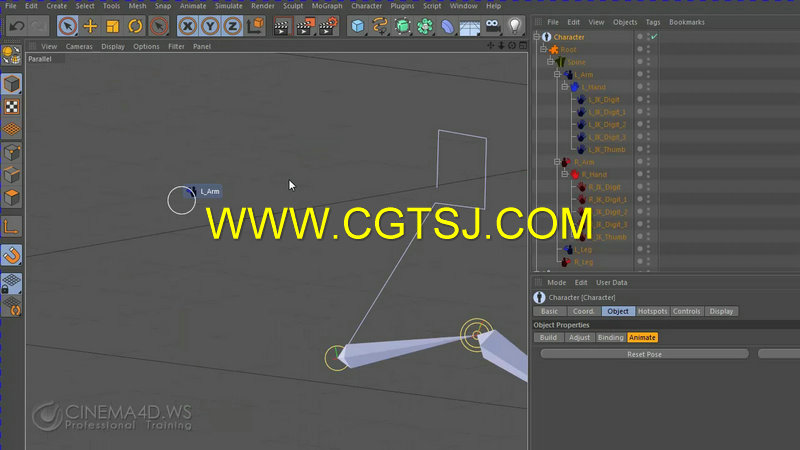
Task: Collapse the L_Arm component
Action: (x=558, y=74)
